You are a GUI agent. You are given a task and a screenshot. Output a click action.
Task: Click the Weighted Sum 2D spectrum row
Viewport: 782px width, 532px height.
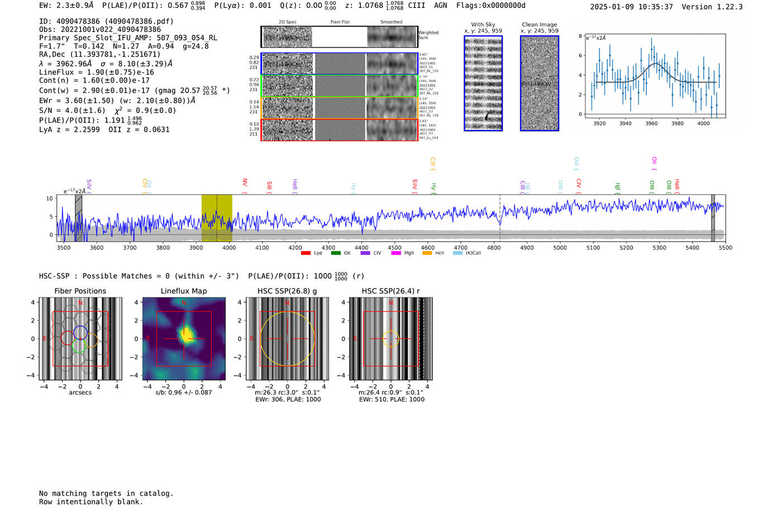point(339,37)
